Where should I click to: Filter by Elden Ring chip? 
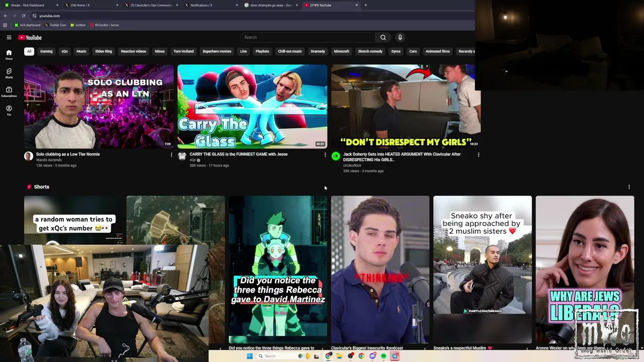pyautogui.click(x=104, y=51)
